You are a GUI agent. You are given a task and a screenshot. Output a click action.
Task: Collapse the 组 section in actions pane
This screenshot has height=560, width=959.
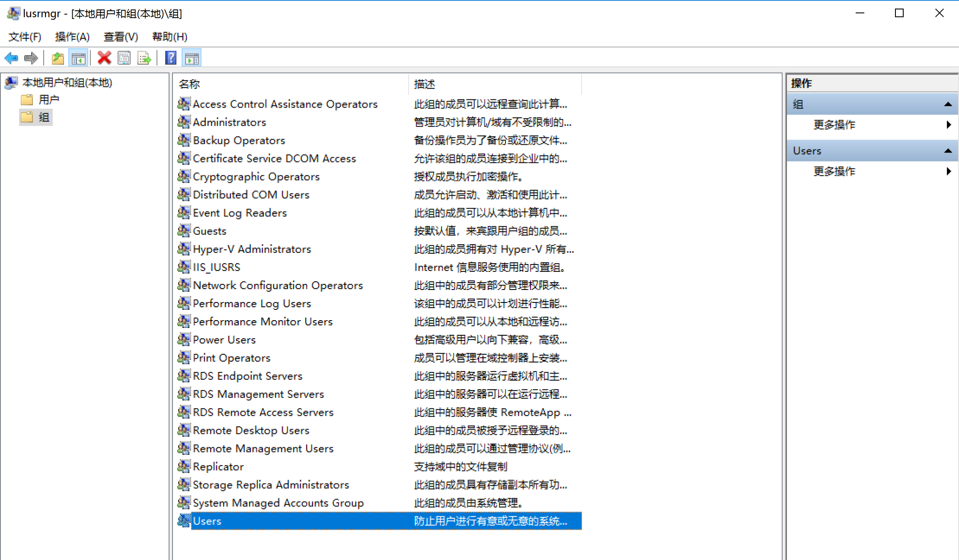[948, 104]
